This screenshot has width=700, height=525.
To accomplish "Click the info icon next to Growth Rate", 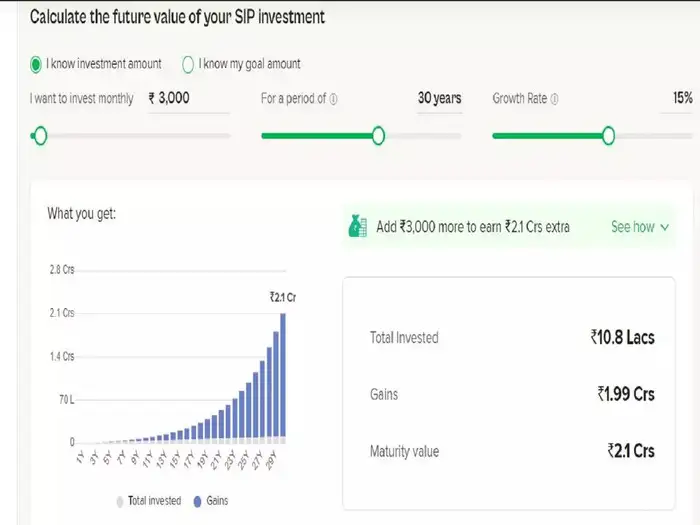I will pos(554,99).
